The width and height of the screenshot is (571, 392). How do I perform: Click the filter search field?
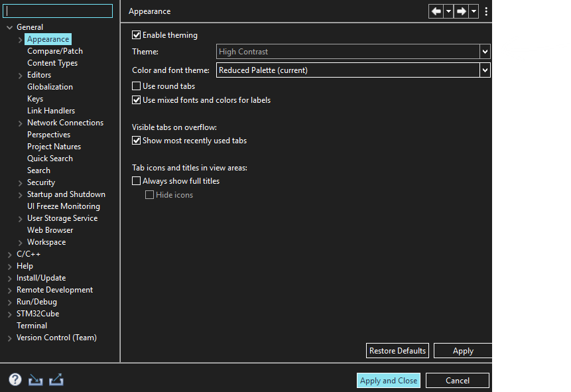tap(58, 11)
